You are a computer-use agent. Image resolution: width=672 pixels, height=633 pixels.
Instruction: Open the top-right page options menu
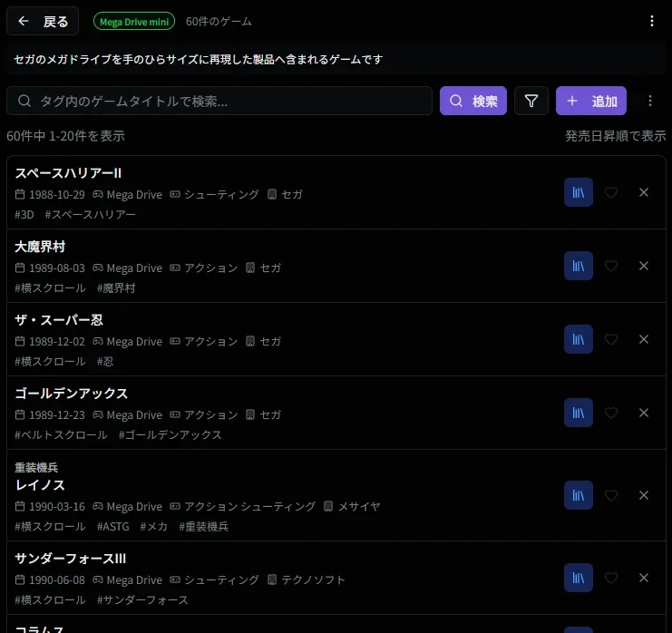[652, 21]
